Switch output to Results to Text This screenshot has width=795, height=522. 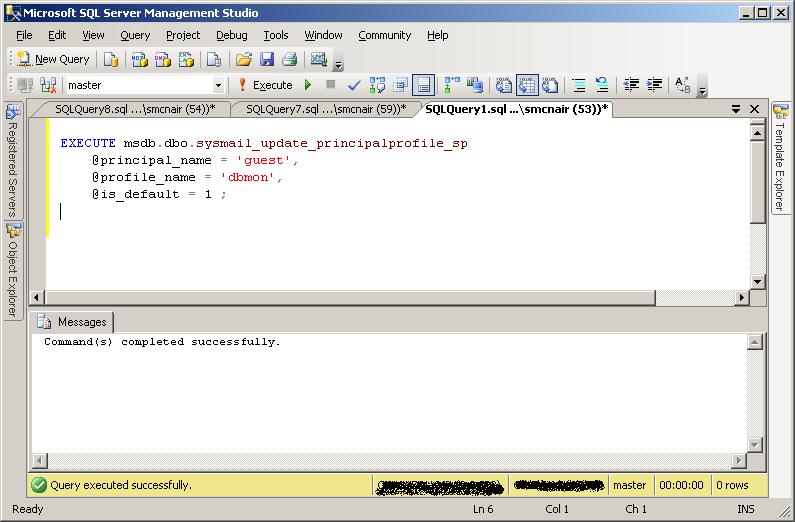pyautogui.click(x=503, y=85)
